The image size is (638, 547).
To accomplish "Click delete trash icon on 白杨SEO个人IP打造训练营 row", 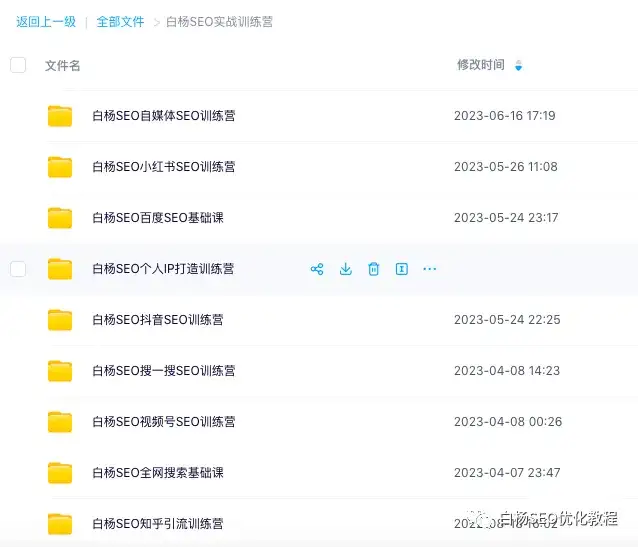I will pyautogui.click(x=374, y=269).
